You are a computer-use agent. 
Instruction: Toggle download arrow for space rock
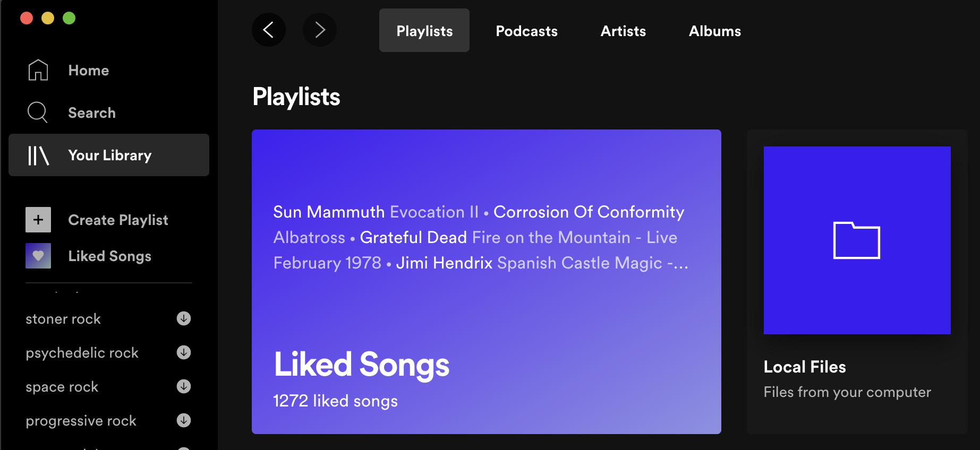pos(184,386)
